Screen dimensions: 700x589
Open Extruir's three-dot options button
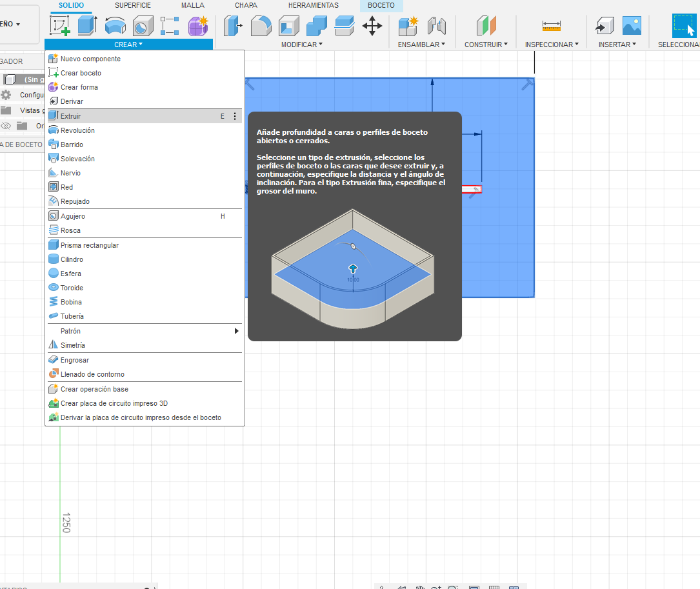pos(235,116)
